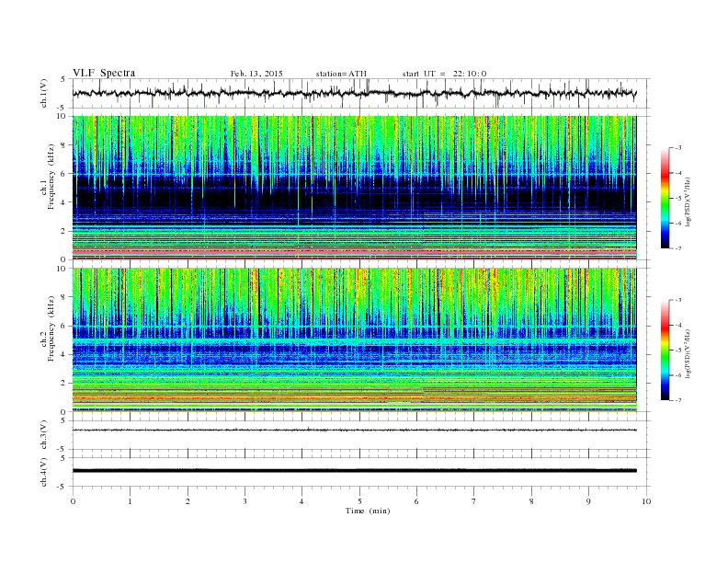The image size is (728, 563).
Task: Click the "6" kHz tick on ch.1 spectrogram
Action: (x=63, y=174)
